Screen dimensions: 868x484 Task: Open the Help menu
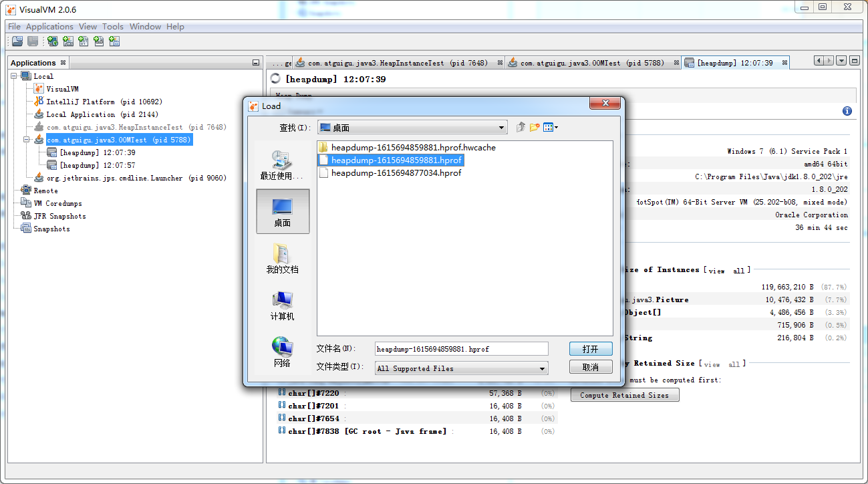coord(175,27)
